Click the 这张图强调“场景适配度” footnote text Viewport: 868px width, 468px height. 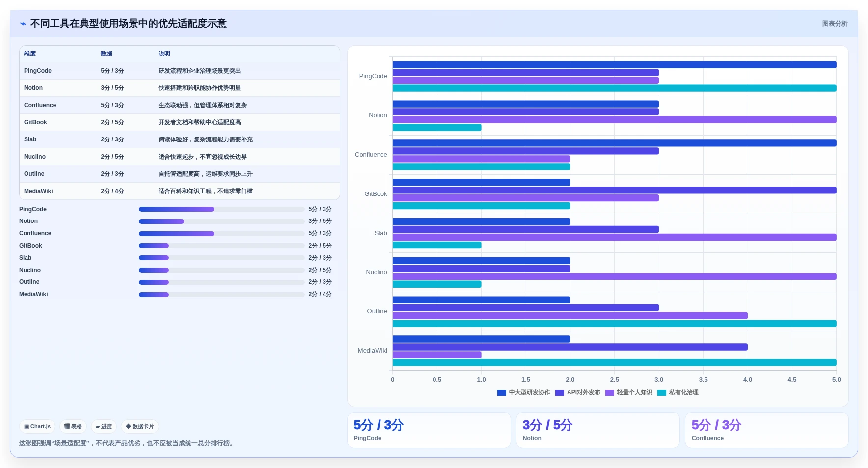128,443
